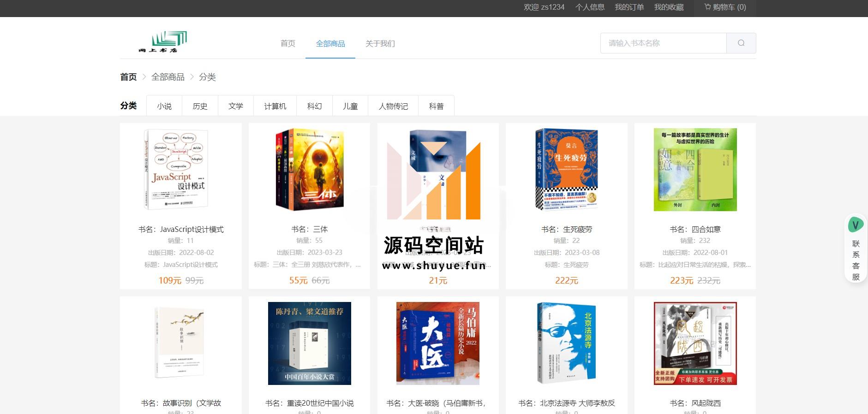The image size is (868, 414).
Task: Filter by the 人物传记 category
Action: tap(393, 106)
